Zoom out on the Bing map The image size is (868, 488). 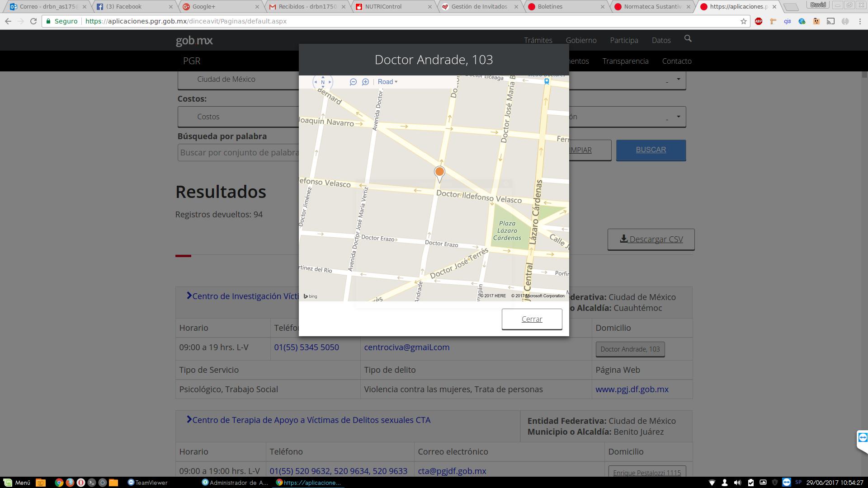click(x=353, y=82)
